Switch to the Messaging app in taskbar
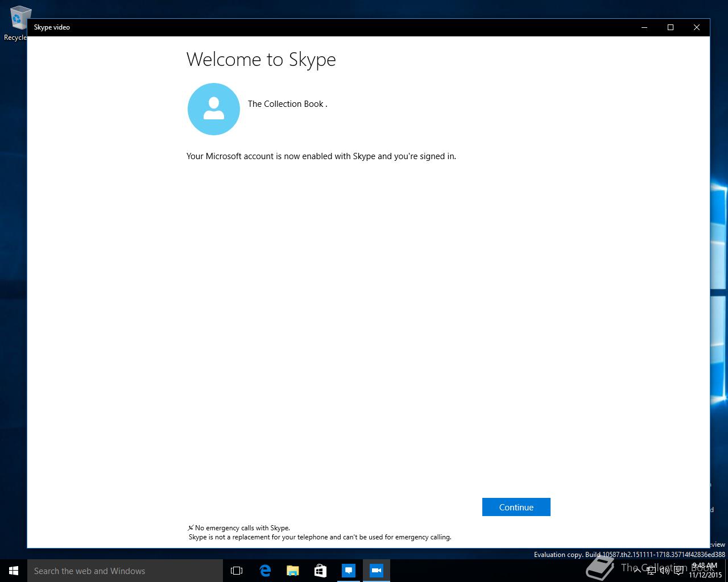The width and height of the screenshot is (728, 582). (349, 571)
